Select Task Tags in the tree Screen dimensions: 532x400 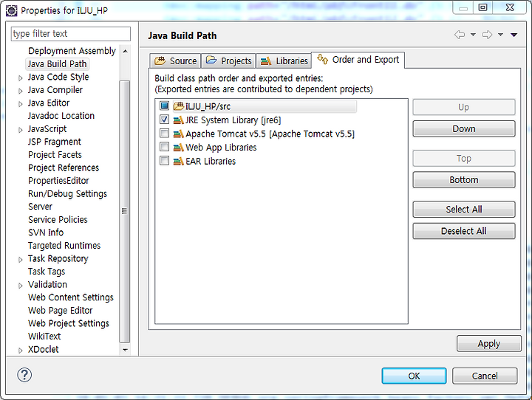tap(47, 272)
